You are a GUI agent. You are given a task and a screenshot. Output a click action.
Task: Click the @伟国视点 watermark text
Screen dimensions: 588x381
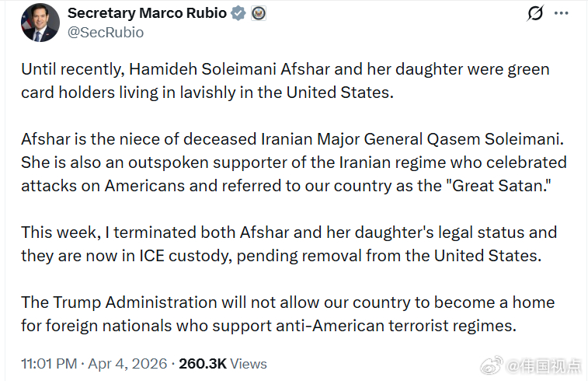click(x=542, y=363)
